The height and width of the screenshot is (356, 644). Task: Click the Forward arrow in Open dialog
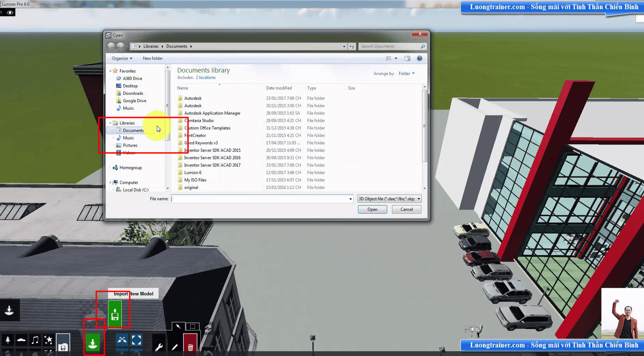click(x=120, y=46)
